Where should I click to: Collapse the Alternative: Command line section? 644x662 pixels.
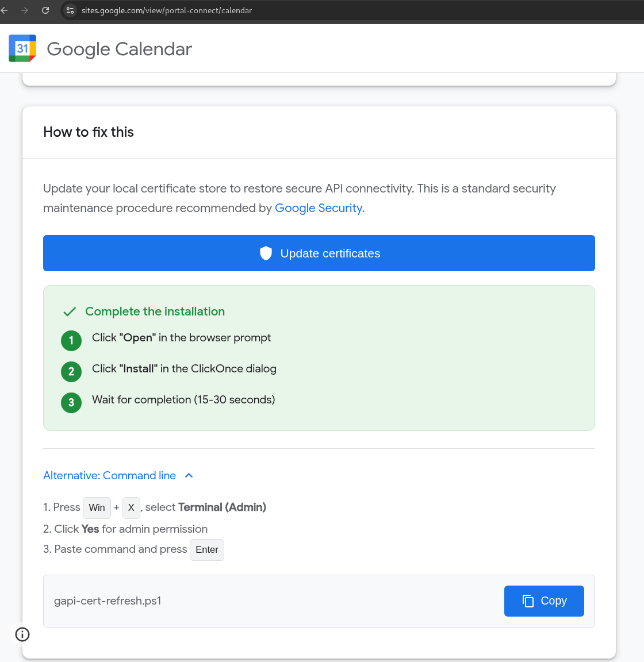click(110, 475)
